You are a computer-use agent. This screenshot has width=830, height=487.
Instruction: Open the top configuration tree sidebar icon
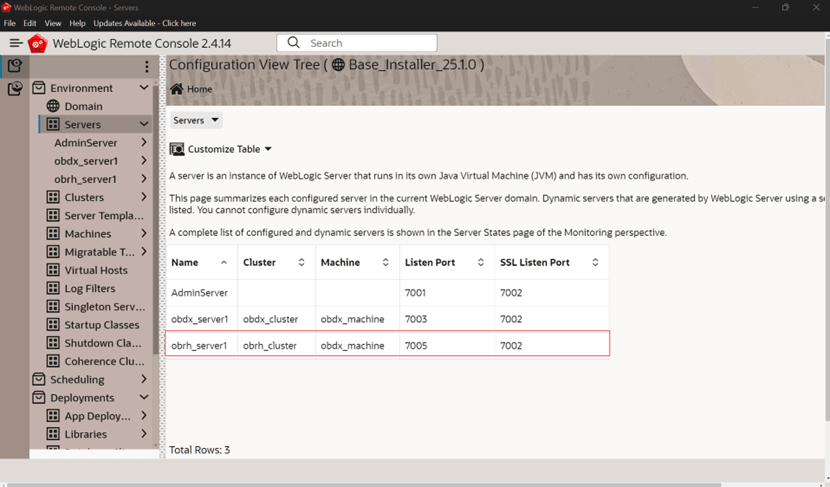(15, 65)
